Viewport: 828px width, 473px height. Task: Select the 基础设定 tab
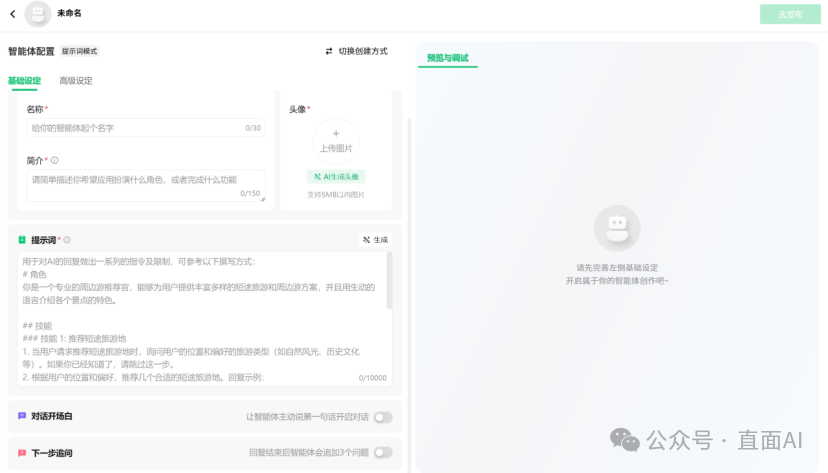[x=24, y=81]
